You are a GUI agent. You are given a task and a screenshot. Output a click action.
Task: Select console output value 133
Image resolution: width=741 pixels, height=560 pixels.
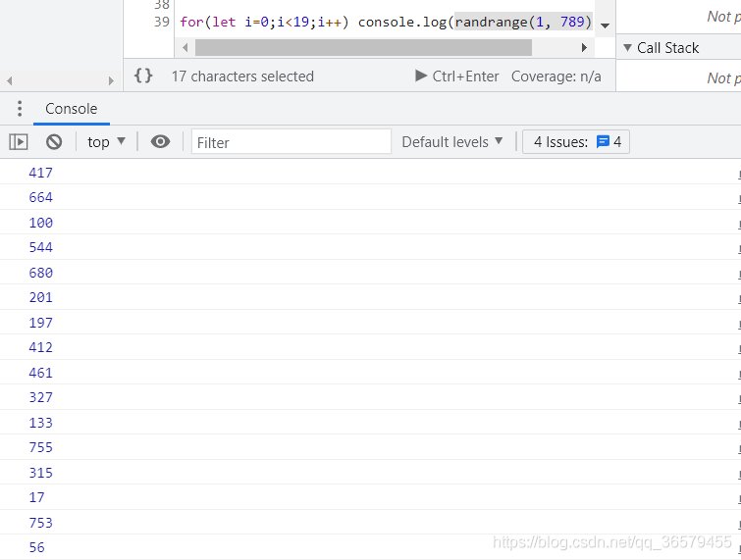[x=40, y=423]
